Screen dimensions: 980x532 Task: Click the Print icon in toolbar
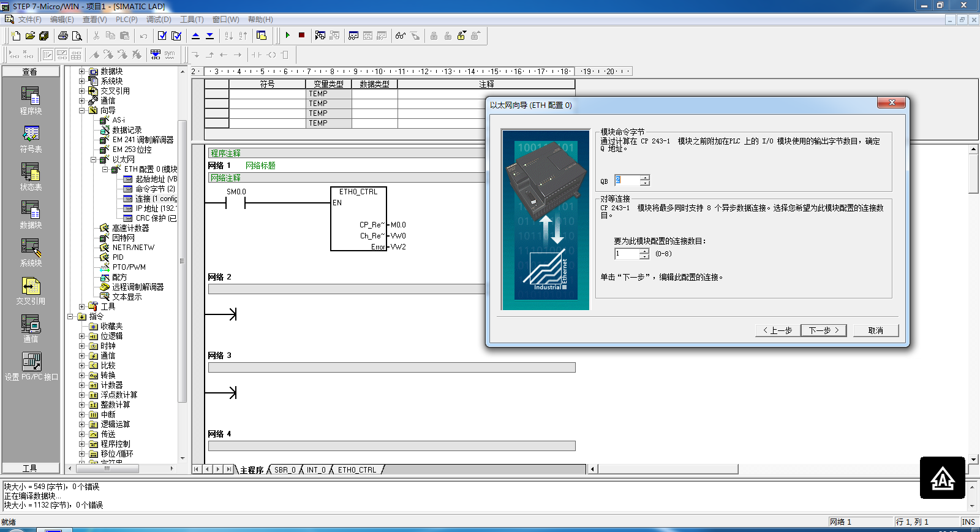tap(62, 36)
